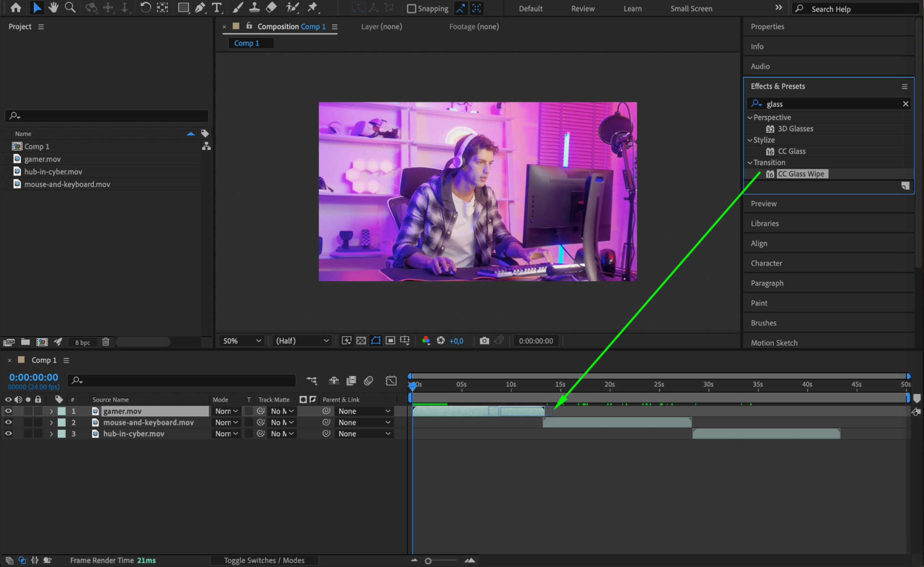
Task: Select the Type tool
Action: 216,7
